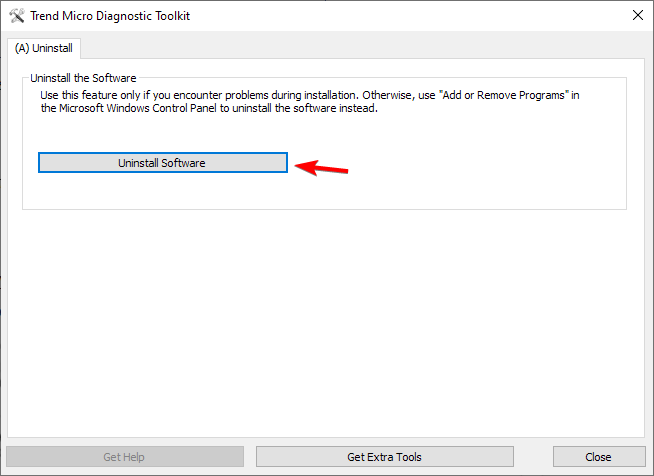Click the "Uninstall the Software" group label

click(83, 78)
